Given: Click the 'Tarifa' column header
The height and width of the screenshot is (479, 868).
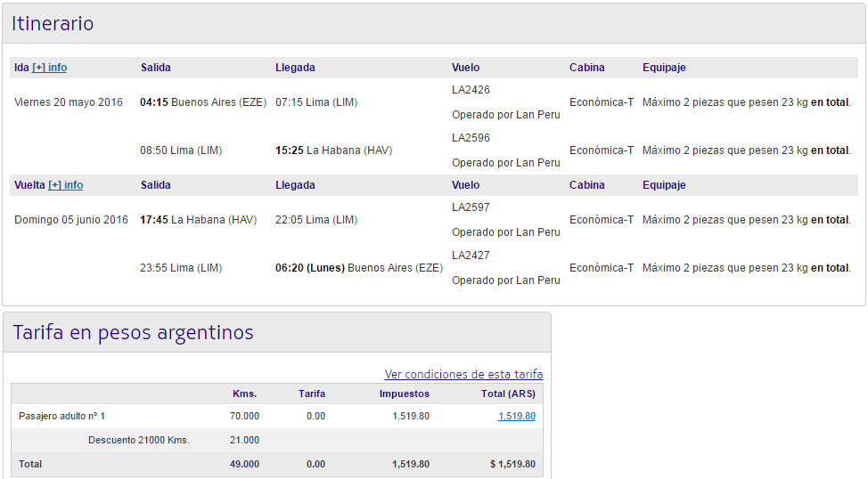Looking at the screenshot, I should (x=312, y=394).
